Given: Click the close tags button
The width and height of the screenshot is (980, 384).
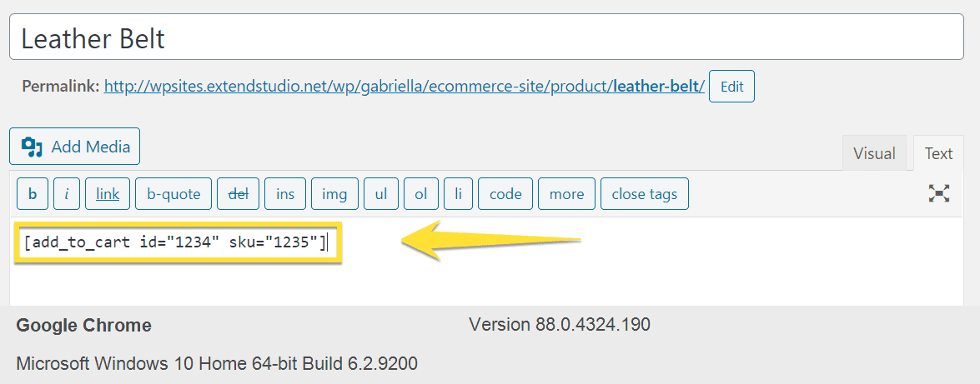Looking at the screenshot, I should (x=645, y=193).
